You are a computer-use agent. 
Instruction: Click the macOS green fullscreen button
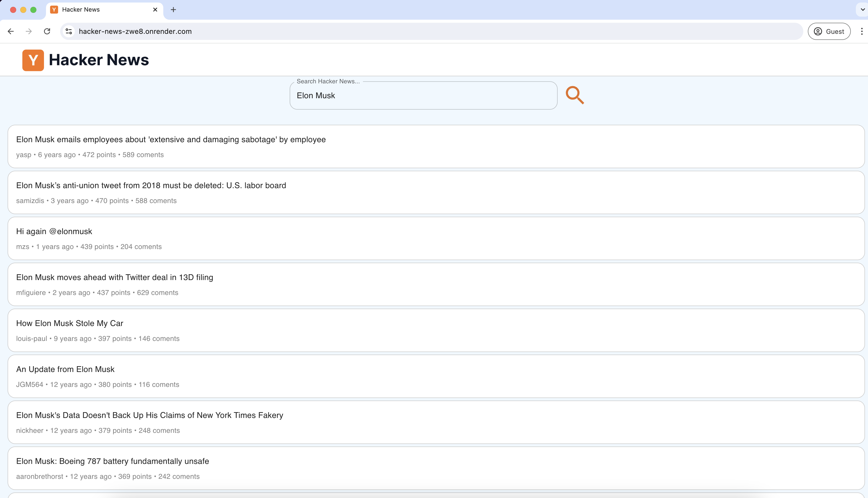point(33,10)
